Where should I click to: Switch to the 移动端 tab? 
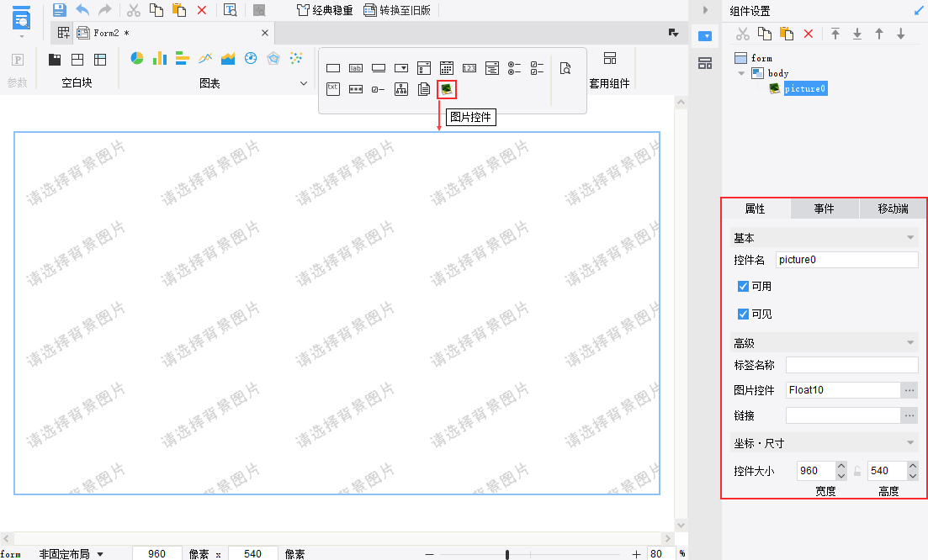[893, 209]
